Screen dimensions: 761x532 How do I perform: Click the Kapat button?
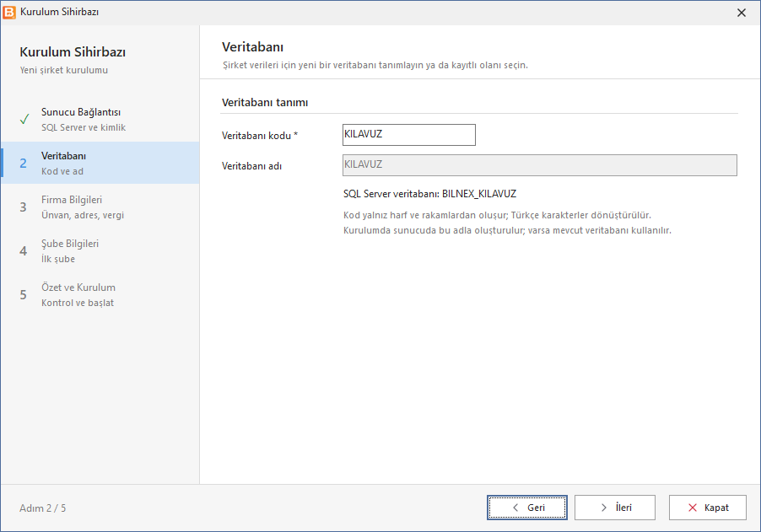tap(708, 508)
